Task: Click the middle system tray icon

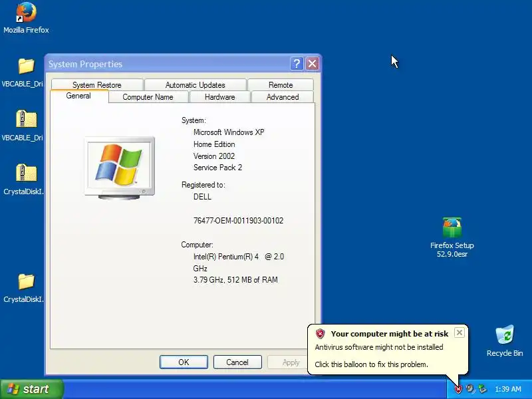Action: point(470,389)
